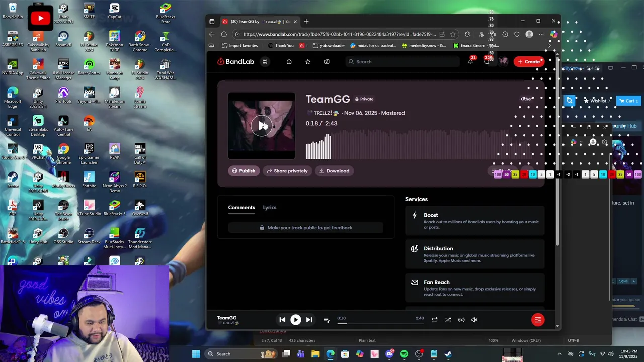Viewport: 644px width, 362px height.
Task: Open Streamlabs Desktop icon
Action: click(x=38, y=126)
